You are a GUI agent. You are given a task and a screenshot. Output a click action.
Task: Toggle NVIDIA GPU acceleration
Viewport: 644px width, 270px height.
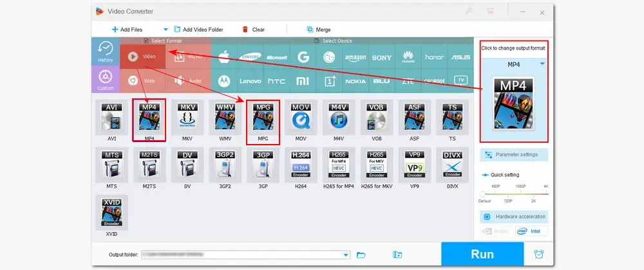pos(497,231)
